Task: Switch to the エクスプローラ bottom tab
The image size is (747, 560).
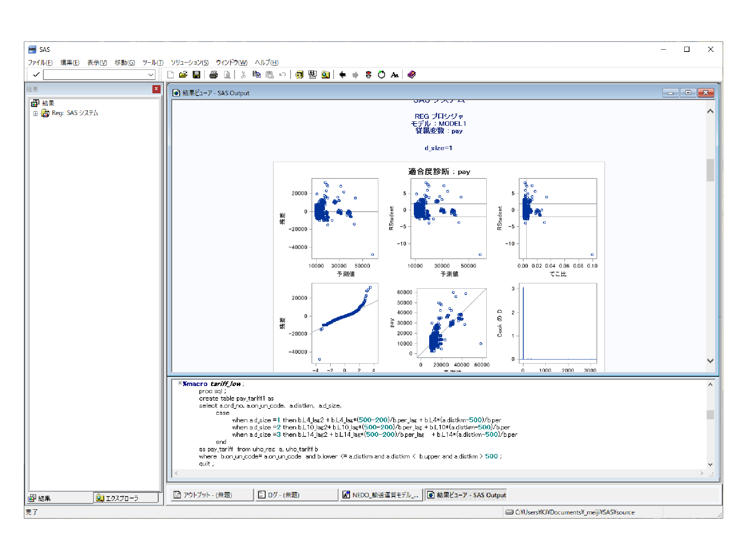Action: pos(126,498)
